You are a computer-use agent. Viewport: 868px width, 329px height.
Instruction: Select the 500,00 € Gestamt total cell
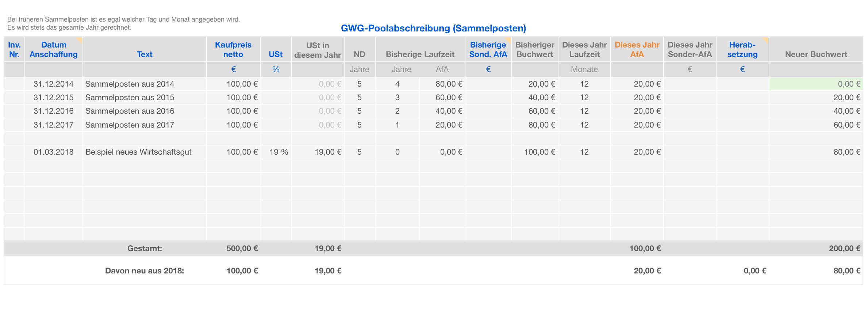point(242,249)
